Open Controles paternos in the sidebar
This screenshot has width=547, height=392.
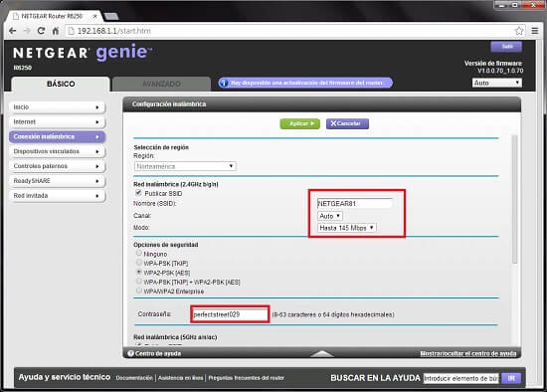(57, 166)
